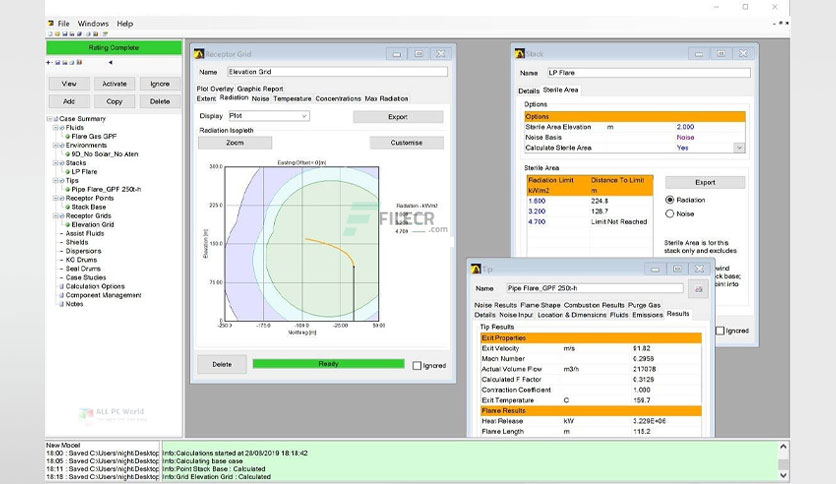Image resolution: width=836 pixels, height=484 pixels.
Task: Click the Calculation Options page icon
Action: tap(61, 286)
